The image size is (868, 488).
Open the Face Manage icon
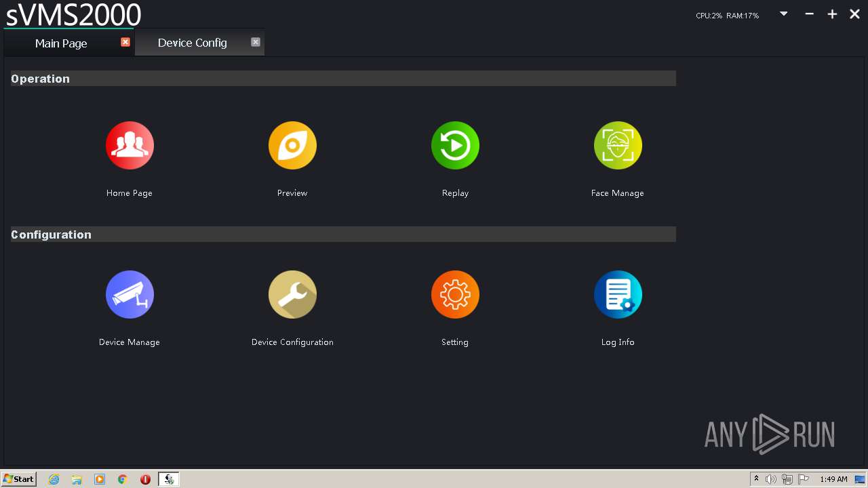618,145
